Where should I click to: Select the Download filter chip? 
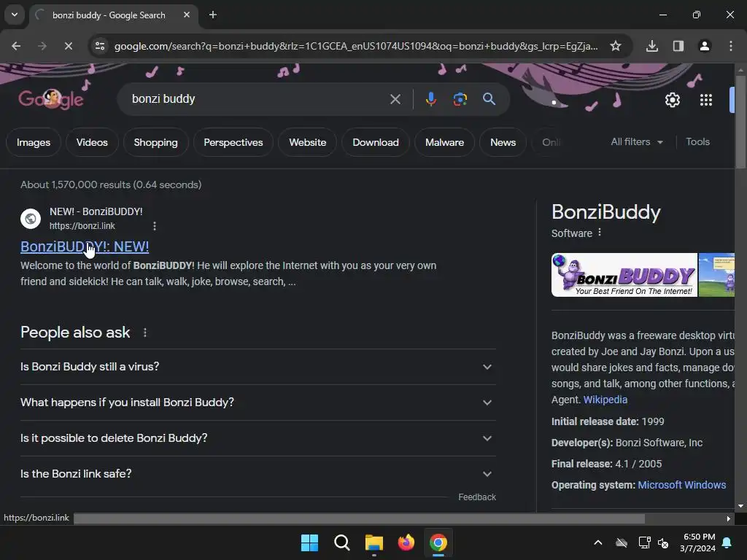pyautogui.click(x=376, y=142)
